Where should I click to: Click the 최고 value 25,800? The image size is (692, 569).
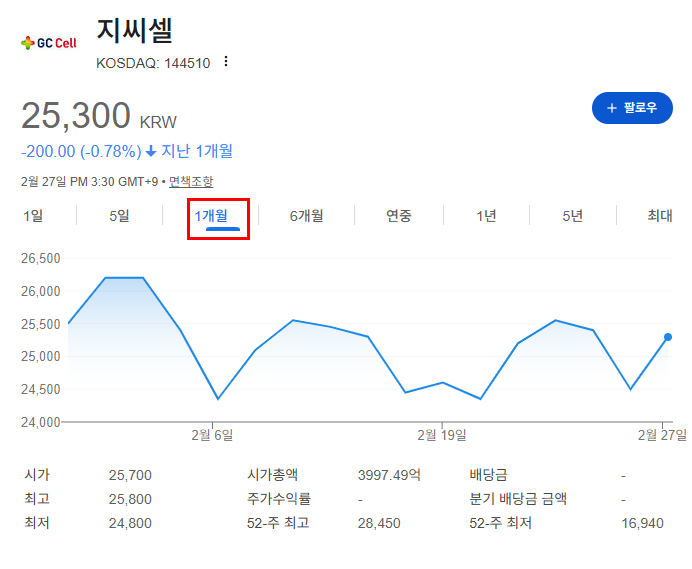(130, 499)
